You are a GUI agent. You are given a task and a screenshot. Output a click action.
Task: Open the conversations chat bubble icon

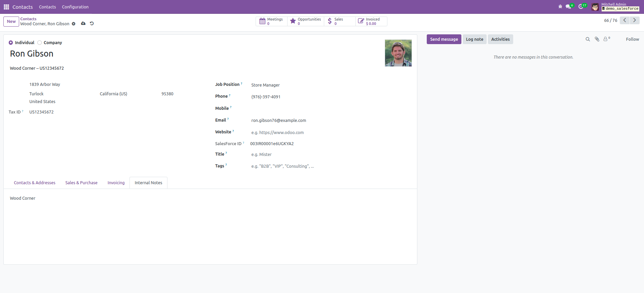click(568, 7)
